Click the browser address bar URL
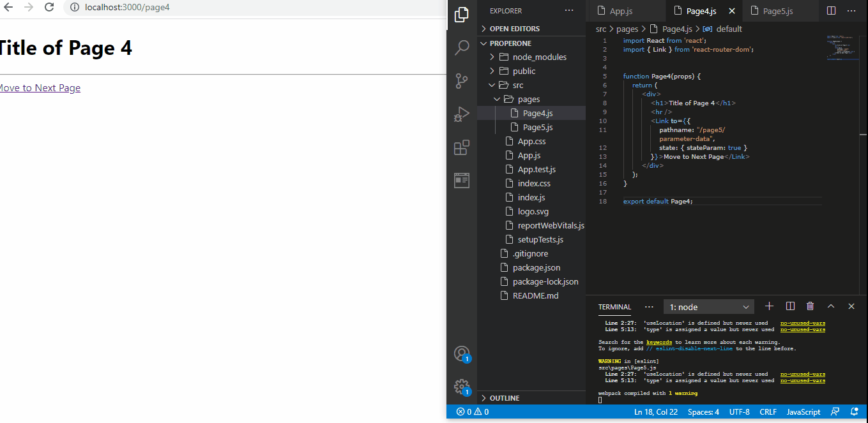 [x=128, y=8]
